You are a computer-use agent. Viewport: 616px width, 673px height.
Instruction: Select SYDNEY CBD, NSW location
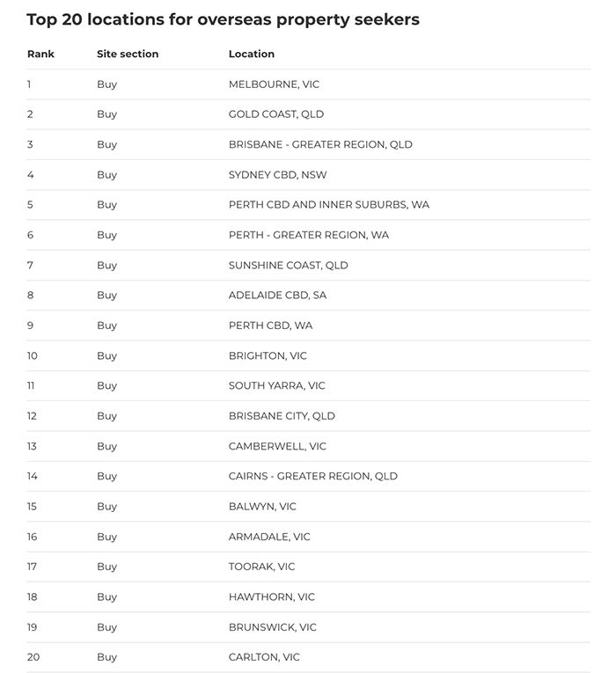click(x=277, y=175)
